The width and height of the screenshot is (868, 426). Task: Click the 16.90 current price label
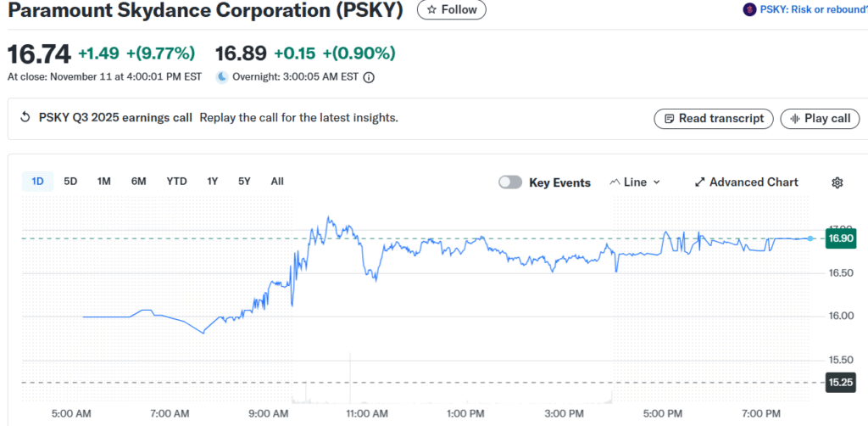click(841, 238)
